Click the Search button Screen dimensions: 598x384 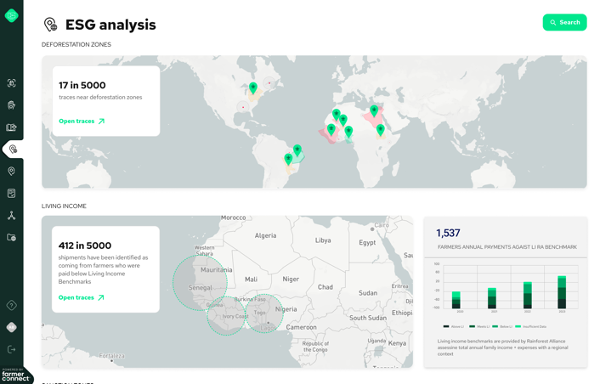pos(564,22)
